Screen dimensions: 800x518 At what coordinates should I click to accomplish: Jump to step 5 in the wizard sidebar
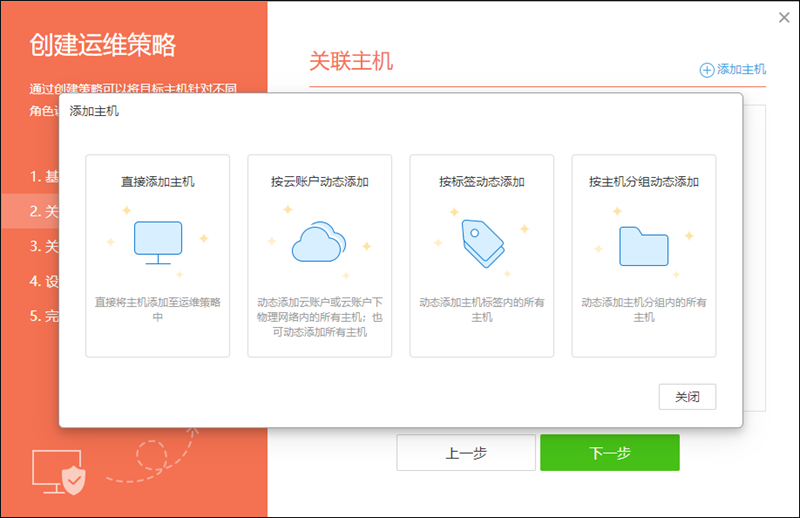tap(44, 316)
